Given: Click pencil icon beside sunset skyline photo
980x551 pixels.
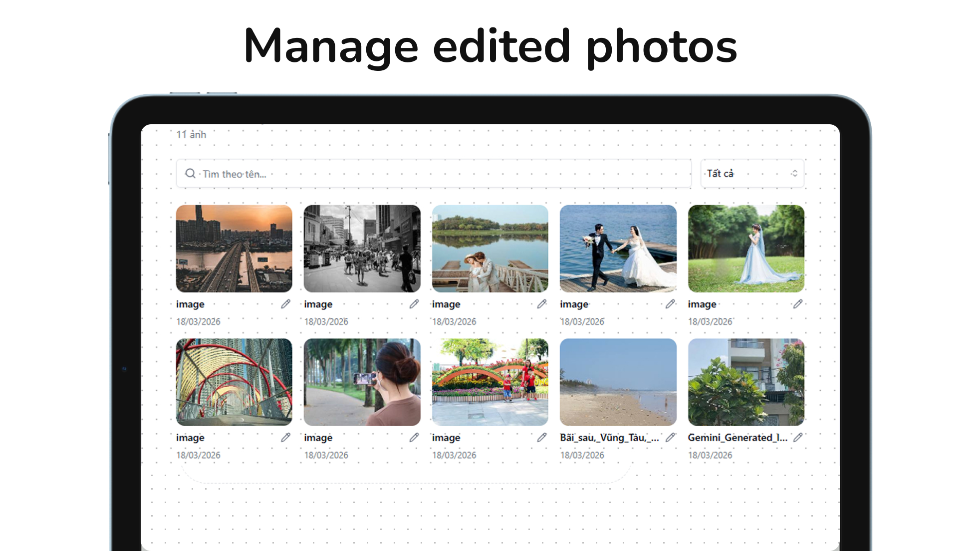Looking at the screenshot, I should 285,304.
